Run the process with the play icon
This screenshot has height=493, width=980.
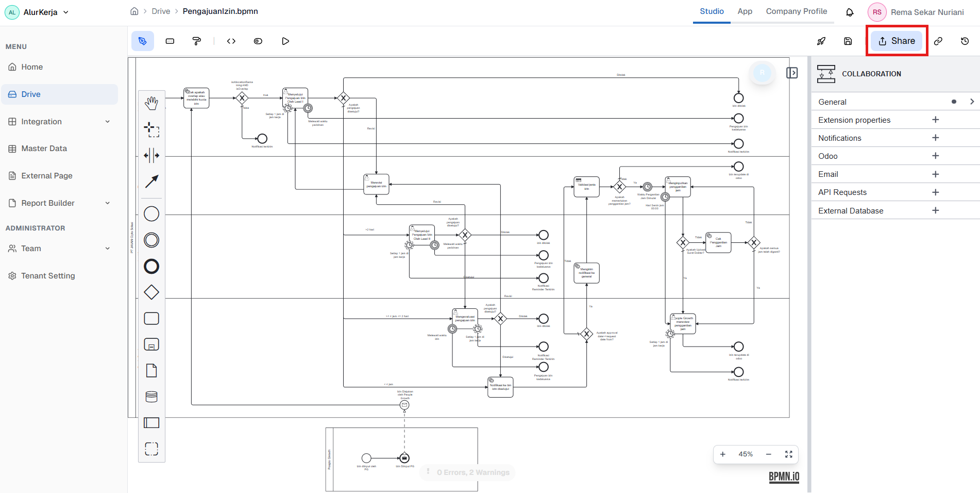285,41
